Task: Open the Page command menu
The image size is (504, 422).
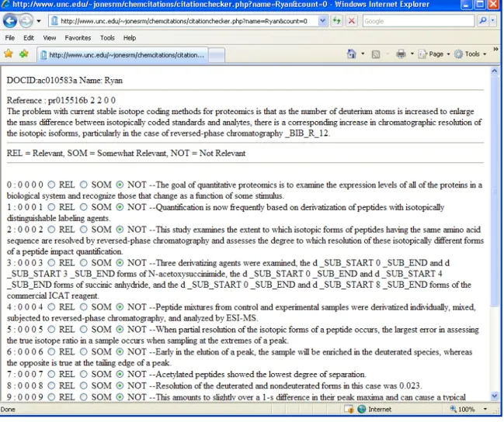Action: tap(434, 54)
